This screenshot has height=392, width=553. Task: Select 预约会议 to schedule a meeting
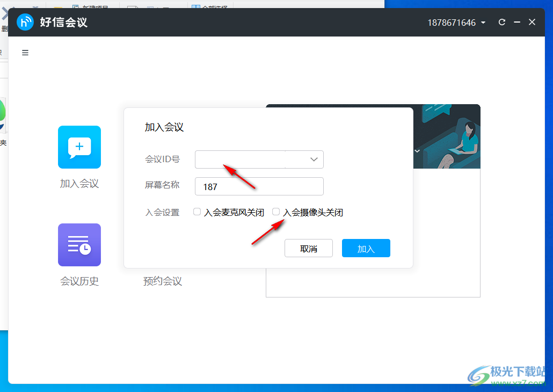coord(163,281)
